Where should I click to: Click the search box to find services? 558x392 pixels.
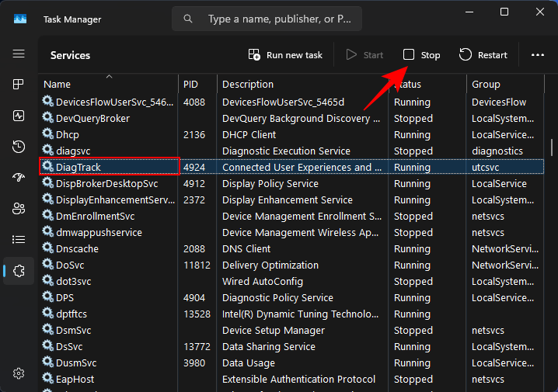[267, 19]
